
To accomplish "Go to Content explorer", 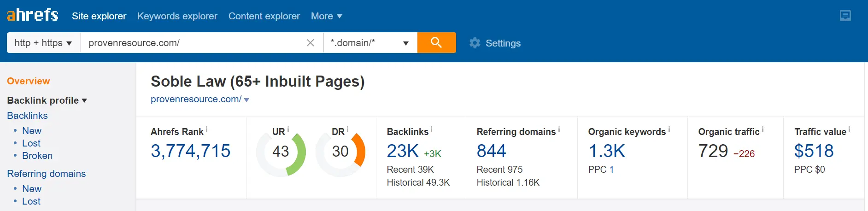I will tap(264, 16).
